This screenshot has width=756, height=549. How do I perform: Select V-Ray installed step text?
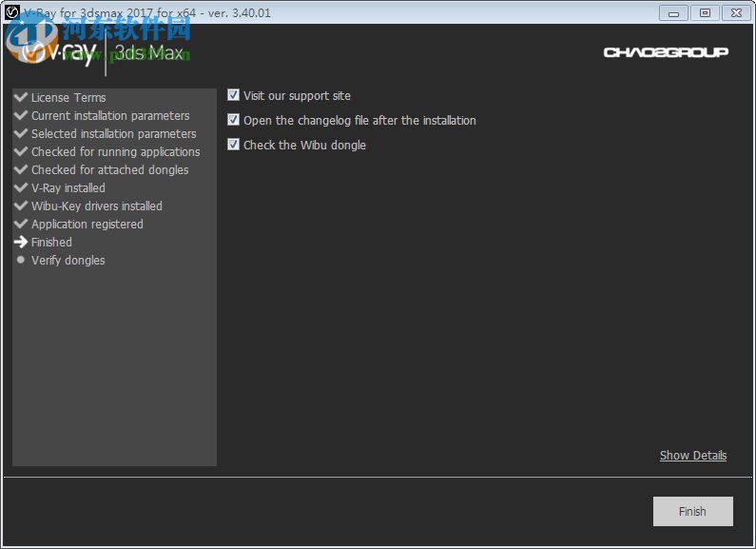[68, 188]
